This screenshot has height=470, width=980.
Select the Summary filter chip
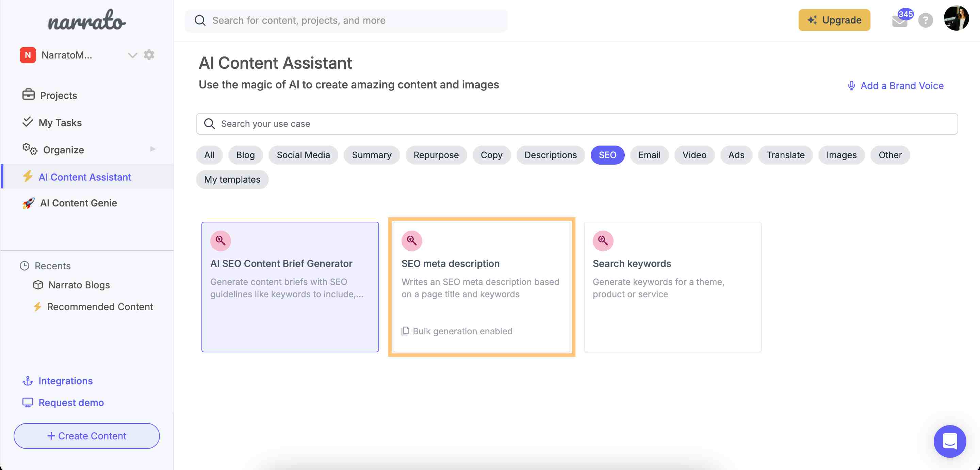pos(372,155)
